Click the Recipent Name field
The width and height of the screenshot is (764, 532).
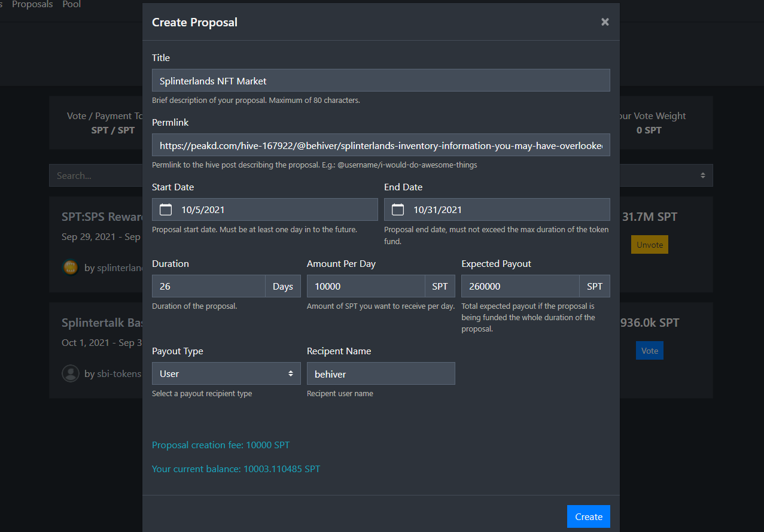(381, 373)
